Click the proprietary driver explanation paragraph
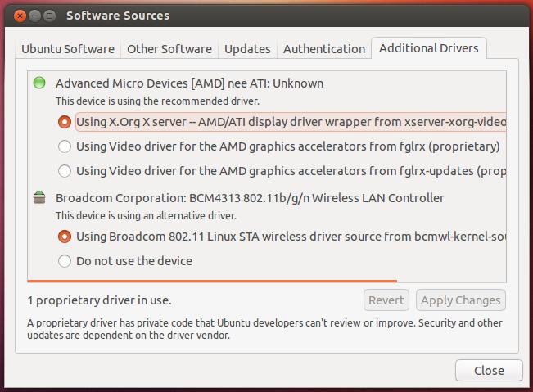Image resolution: width=533 pixels, height=392 pixels. click(x=264, y=329)
